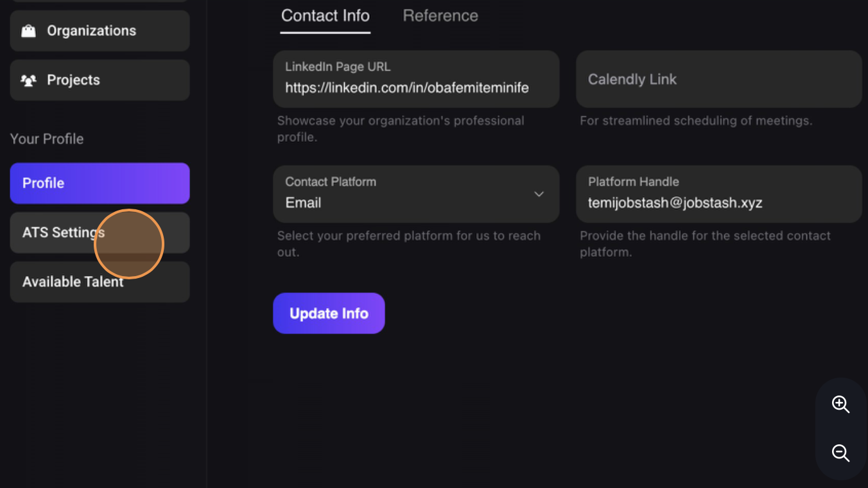The width and height of the screenshot is (868, 488).
Task: Click the Organizations bag icon
Action: coord(28,31)
